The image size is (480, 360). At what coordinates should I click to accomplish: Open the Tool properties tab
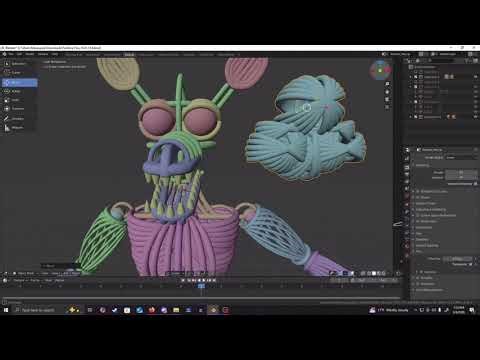coord(407,150)
